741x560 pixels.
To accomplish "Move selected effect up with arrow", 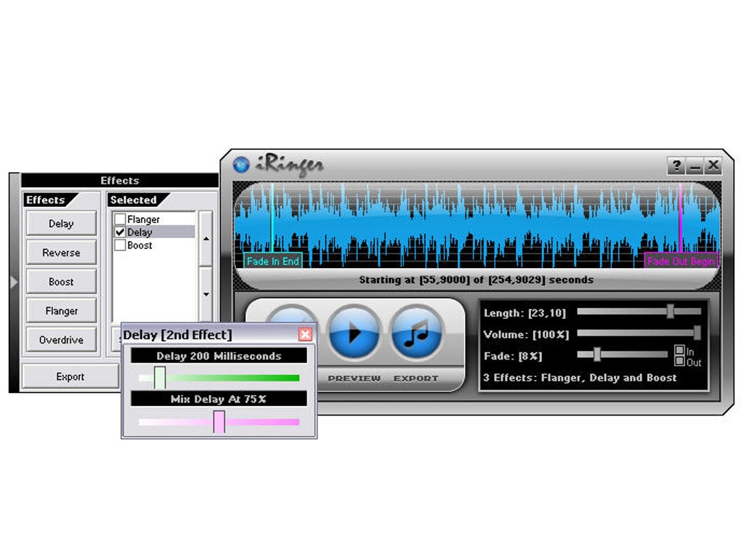I will 206,239.
